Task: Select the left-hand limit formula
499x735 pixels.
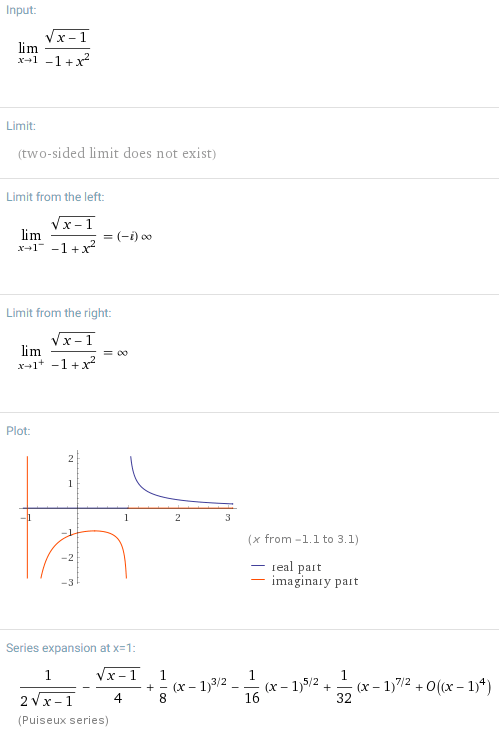Action: [85, 235]
